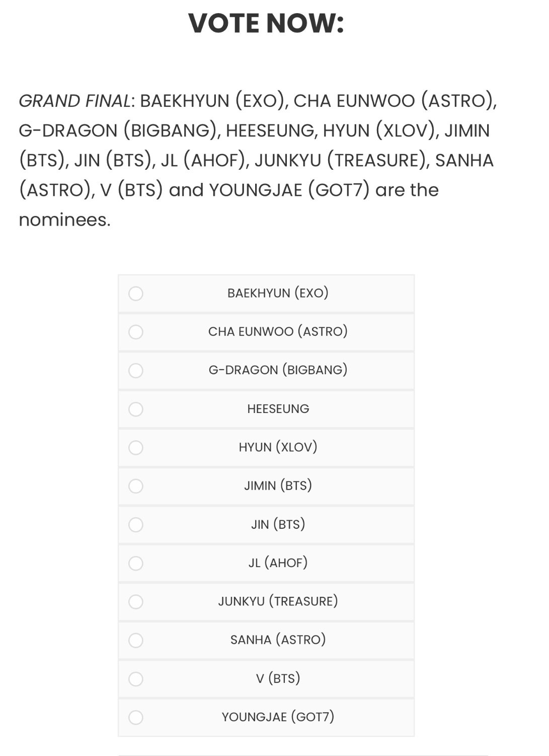The width and height of the screenshot is (549, 756).
Task: Choose the JIN (BTS) radio option
Action: pos(136,525)
